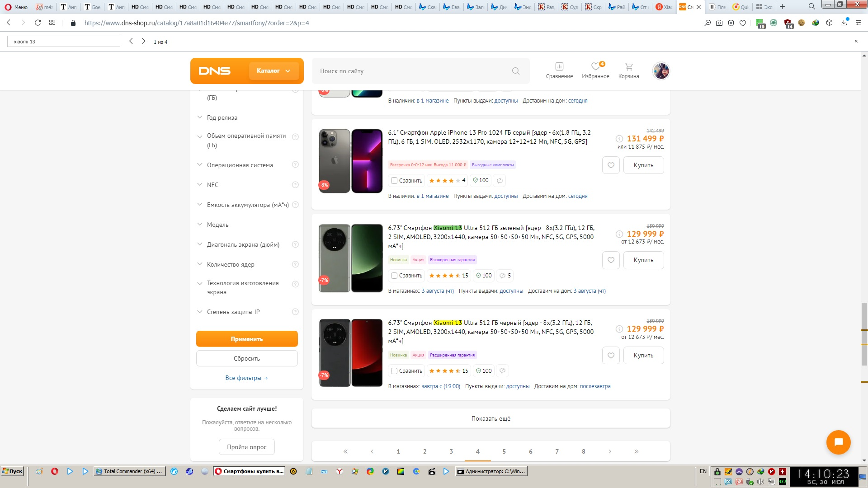The height and width of the screenshot is (488, 868).
Task: Open browser downloads icon
Action: [844, 23]
